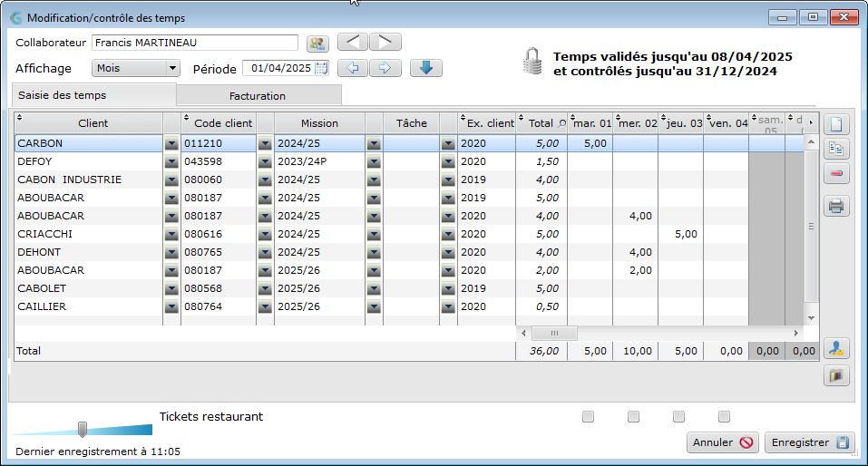
Task: Click table vertical scrollbar up arrow
Action: coord(812,142)
